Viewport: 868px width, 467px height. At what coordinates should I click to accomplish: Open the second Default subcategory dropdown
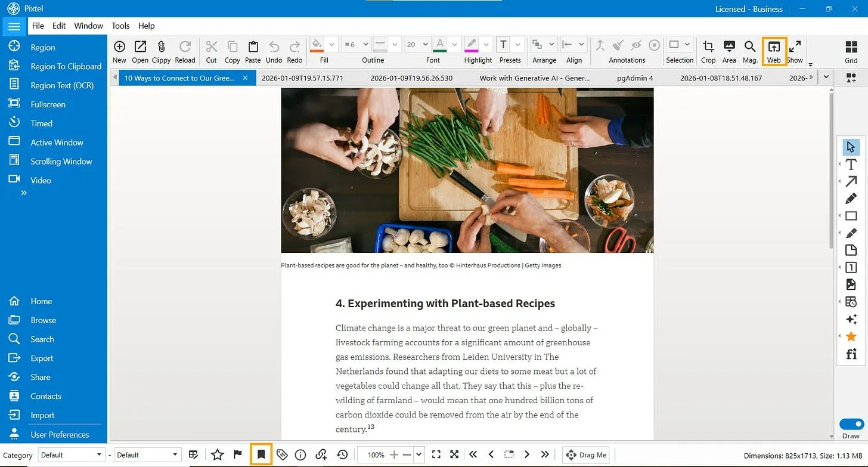click(147, 454)
